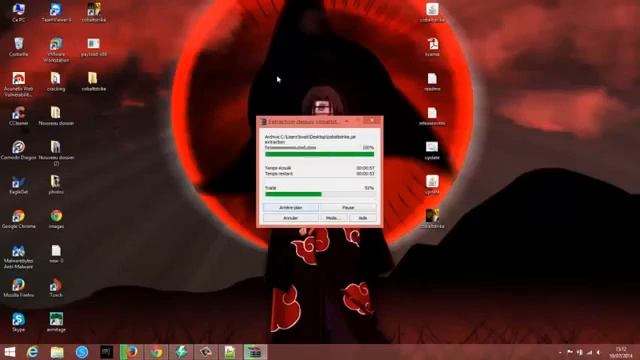Open the update file just below releasenotes
This screenshot has height=360, width=640.
pos(432,150)
